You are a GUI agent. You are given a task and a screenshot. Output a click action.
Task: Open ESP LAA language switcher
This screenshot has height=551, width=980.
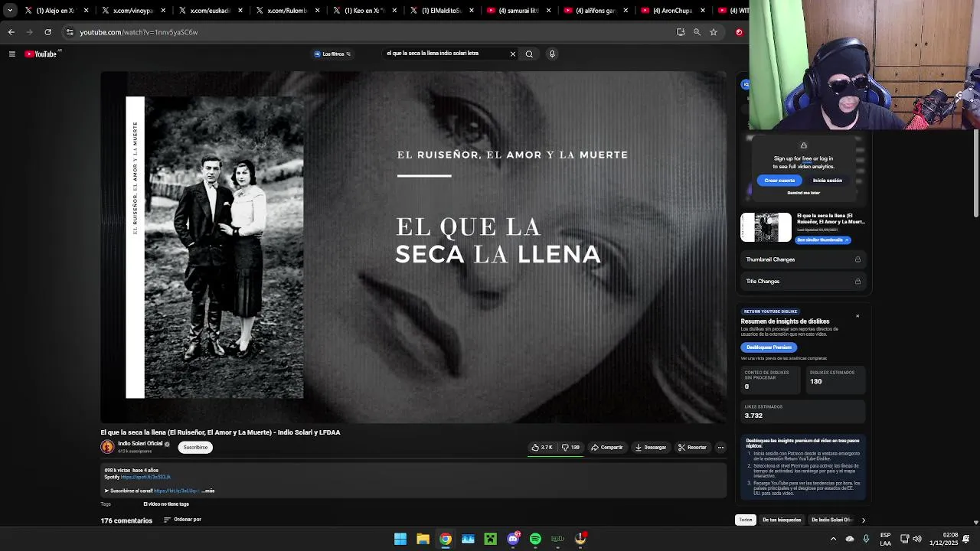pyautogui.click(x=885, y=539)
